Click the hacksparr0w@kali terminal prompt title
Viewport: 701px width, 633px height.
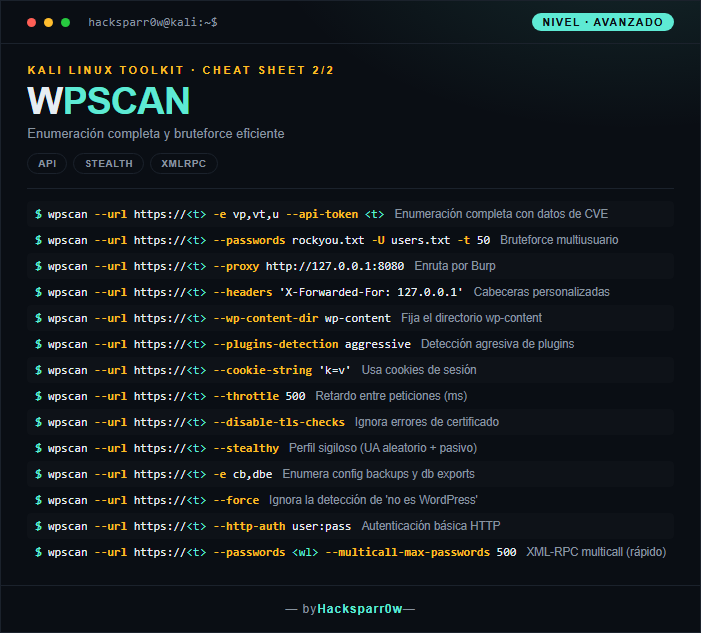coord(153,22)
